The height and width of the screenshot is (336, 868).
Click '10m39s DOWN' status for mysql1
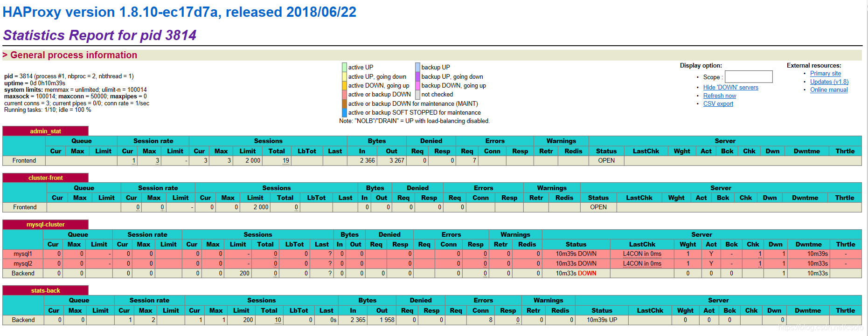point(576,254)
